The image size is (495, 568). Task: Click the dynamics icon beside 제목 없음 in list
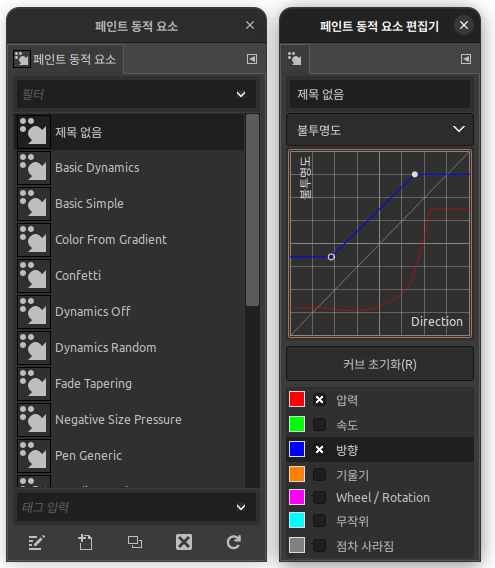pyautogui.click(x=34, y=131)
